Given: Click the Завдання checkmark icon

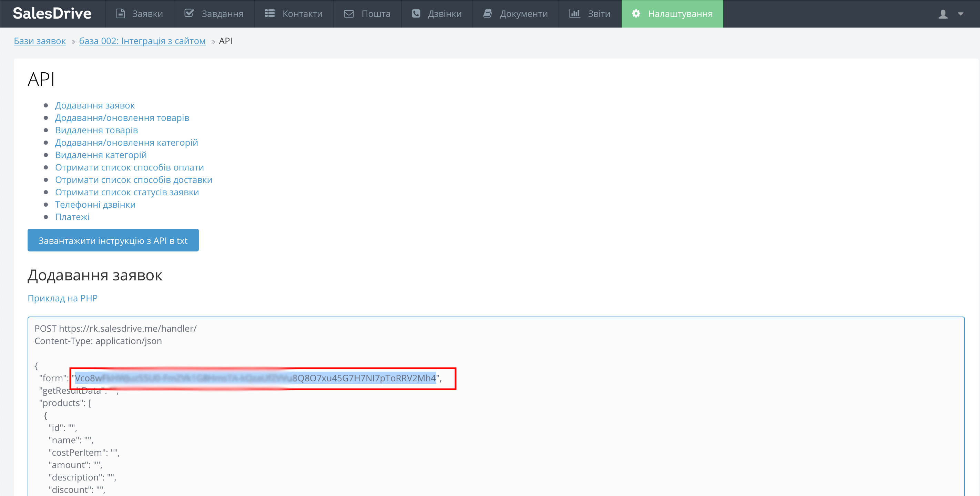Looking at the screenshot, I should coord(189,13).
